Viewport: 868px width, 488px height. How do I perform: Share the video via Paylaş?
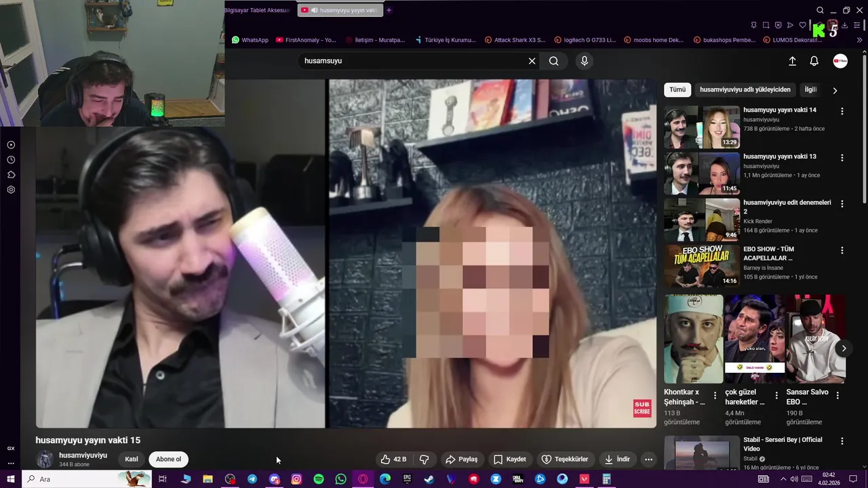[462, 459]
